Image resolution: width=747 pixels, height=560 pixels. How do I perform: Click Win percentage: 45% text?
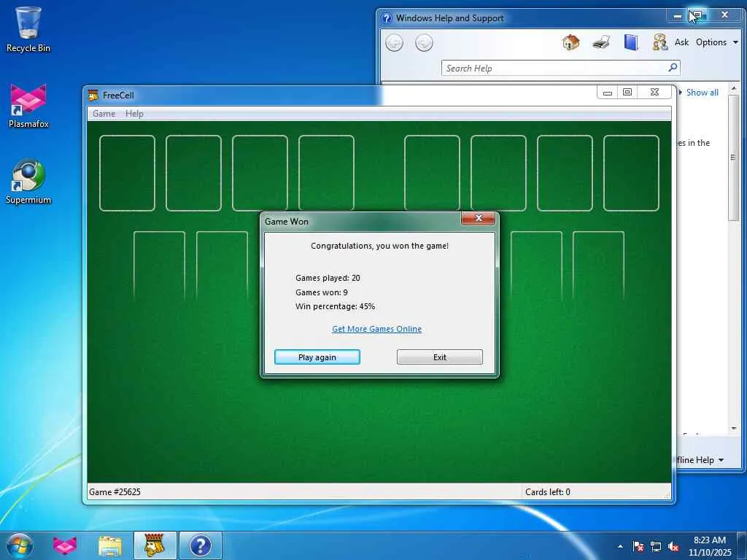tap(335, 306)
